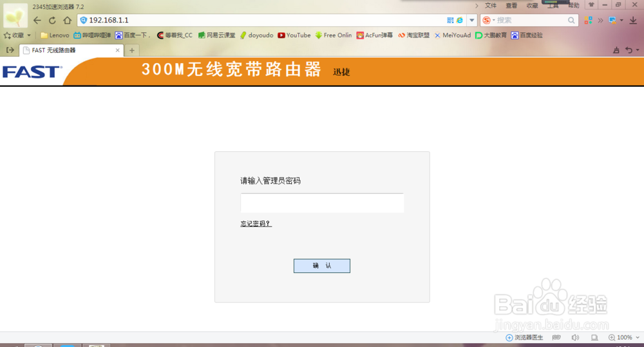Viewport: 644px width, 347px height.
Task: Click the magnifier search icon in search box
Action: click(x=571, y=20)
